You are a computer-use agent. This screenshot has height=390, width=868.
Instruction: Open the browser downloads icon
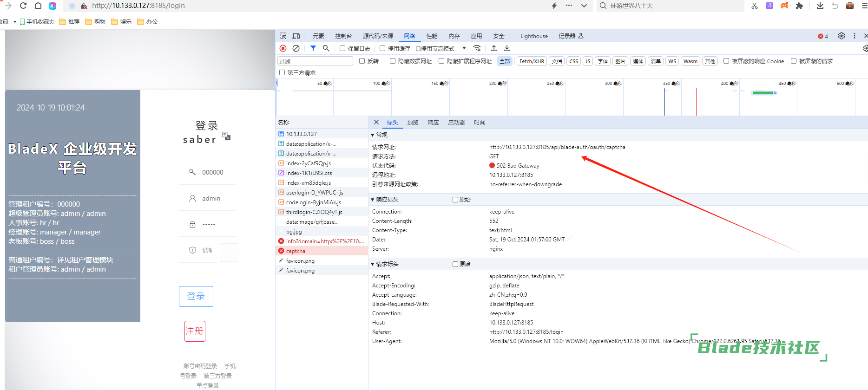(820, 6)
